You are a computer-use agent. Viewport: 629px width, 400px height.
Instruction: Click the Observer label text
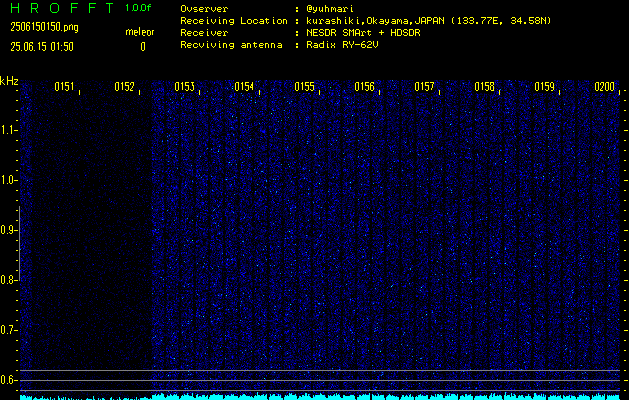click(204, 9)
